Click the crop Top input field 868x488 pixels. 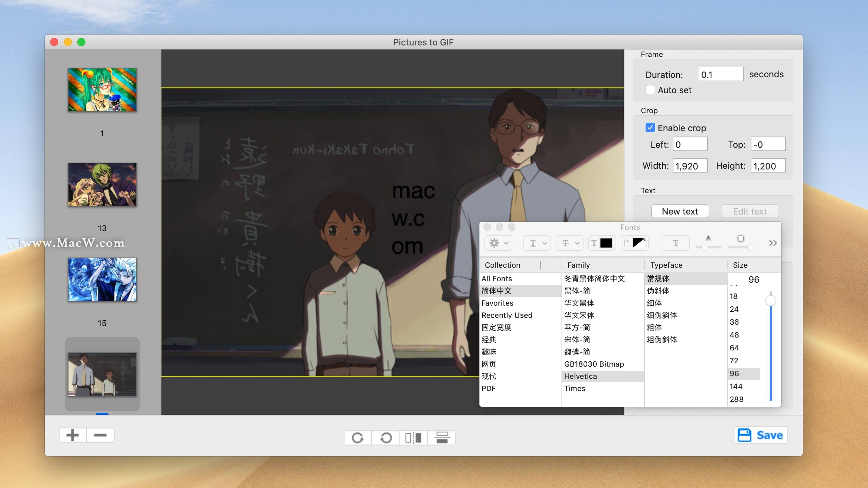(768, 144)
